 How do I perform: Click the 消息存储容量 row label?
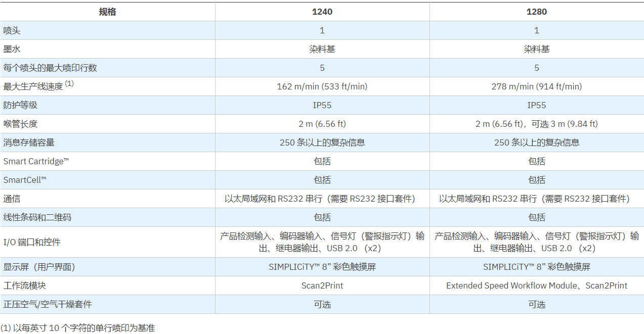pyautogui.click(x=29, y=142)
